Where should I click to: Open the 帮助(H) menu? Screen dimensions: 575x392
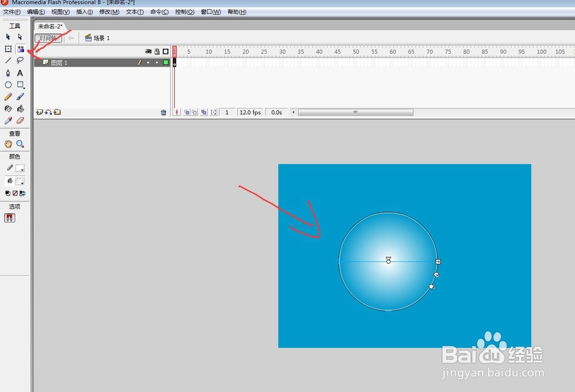pos(237,11)
